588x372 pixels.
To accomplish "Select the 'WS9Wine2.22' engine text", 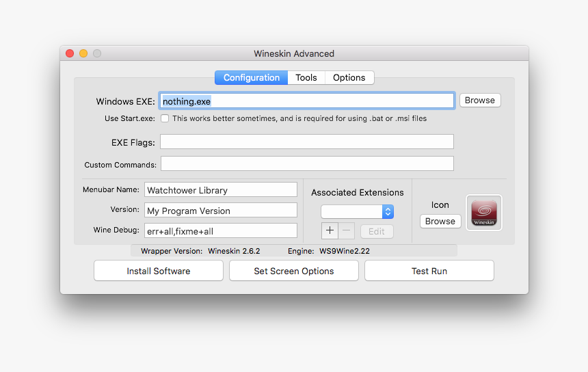I will click(345, 251).
